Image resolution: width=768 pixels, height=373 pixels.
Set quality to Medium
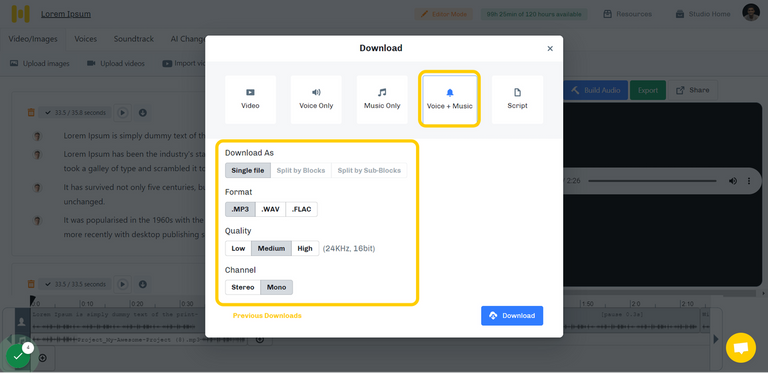271,248
